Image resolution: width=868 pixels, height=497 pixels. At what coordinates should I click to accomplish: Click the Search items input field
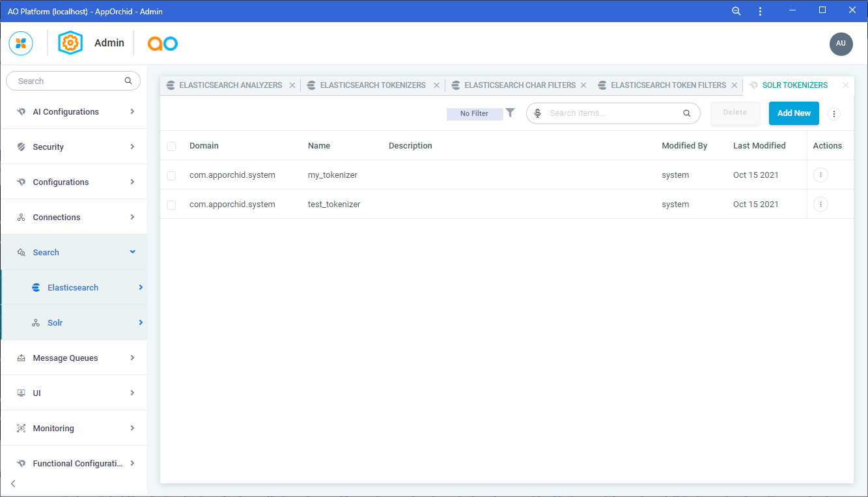[612, 113]
